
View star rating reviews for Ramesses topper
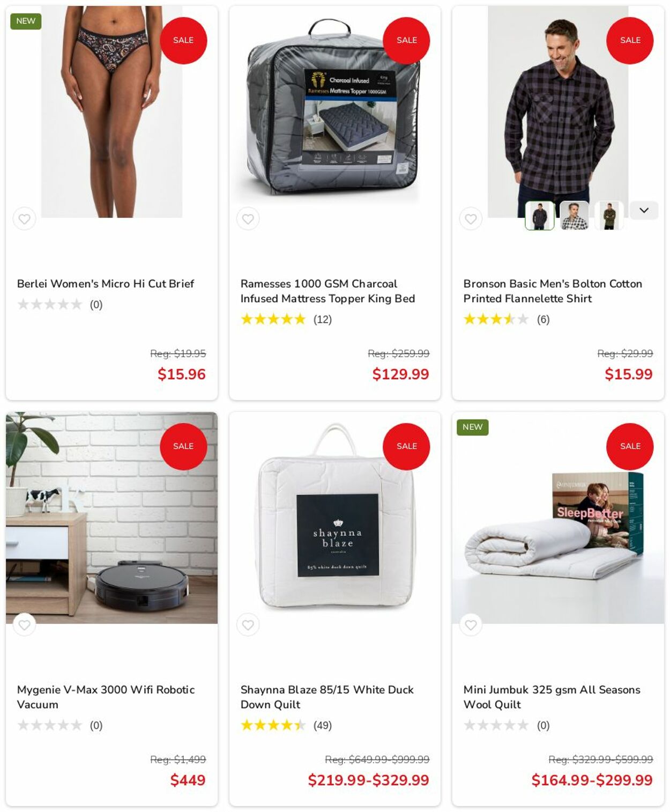[x=286, y=320]
